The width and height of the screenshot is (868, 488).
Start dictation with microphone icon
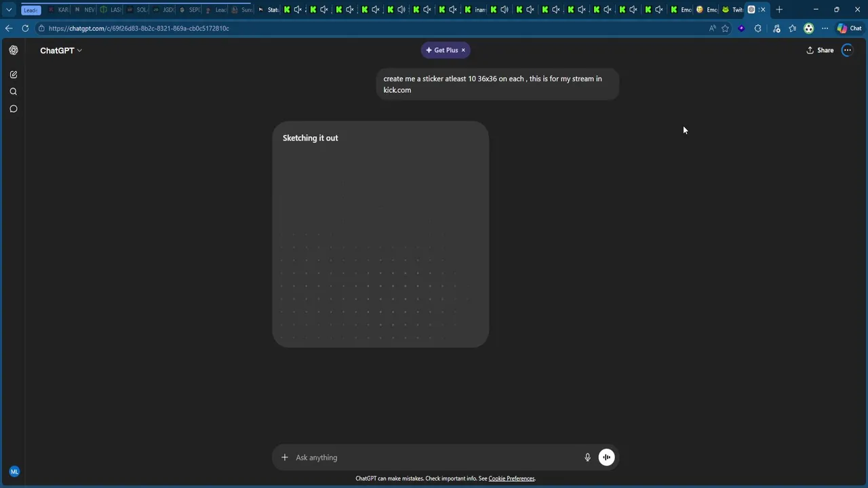(x=587, y=457)
